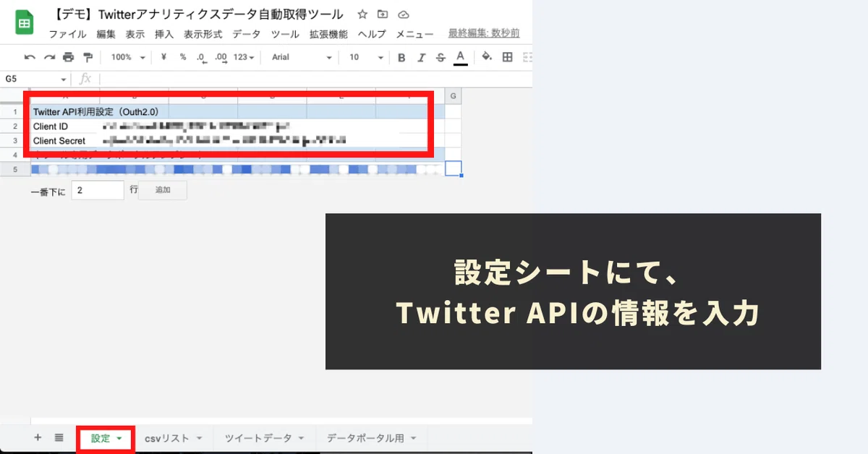
Task: Toggle bold formatting
Action: (401, 57)
